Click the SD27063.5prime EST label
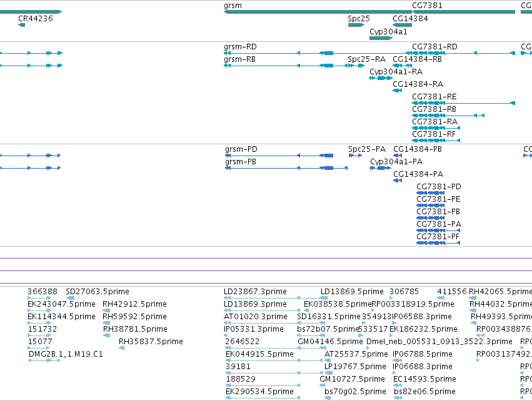 (x=98, y=292)
